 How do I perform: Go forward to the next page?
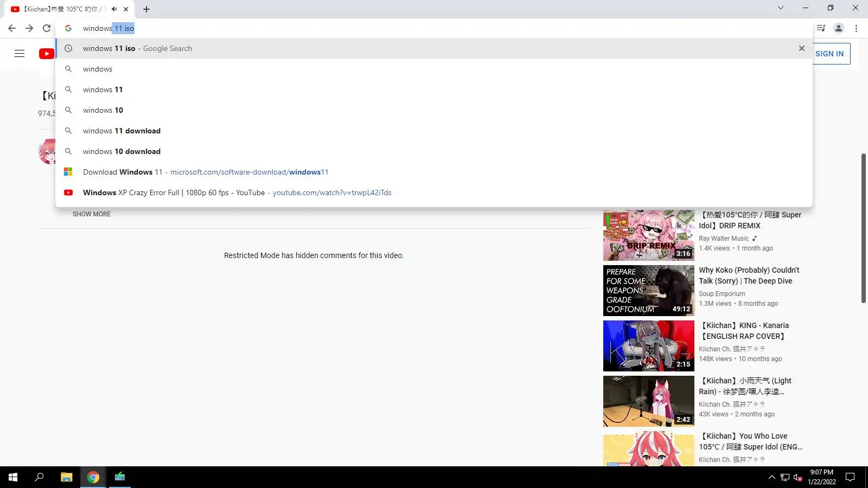[x=29, y=28]
